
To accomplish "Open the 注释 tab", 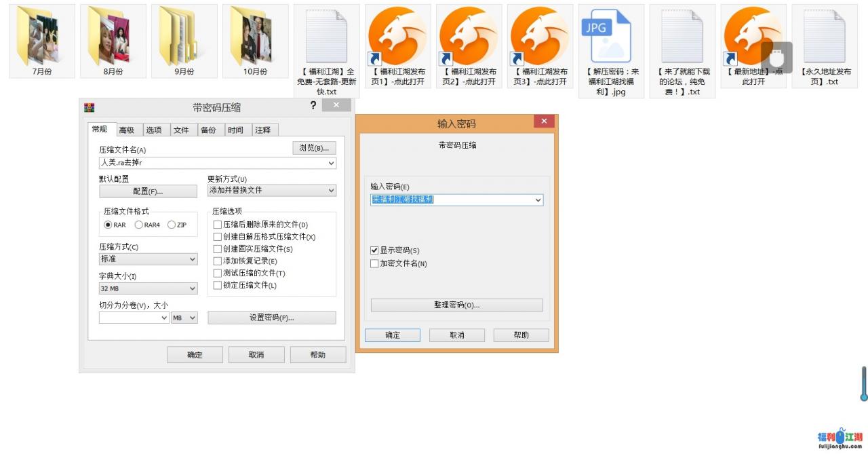I will [x=263, y=130].
